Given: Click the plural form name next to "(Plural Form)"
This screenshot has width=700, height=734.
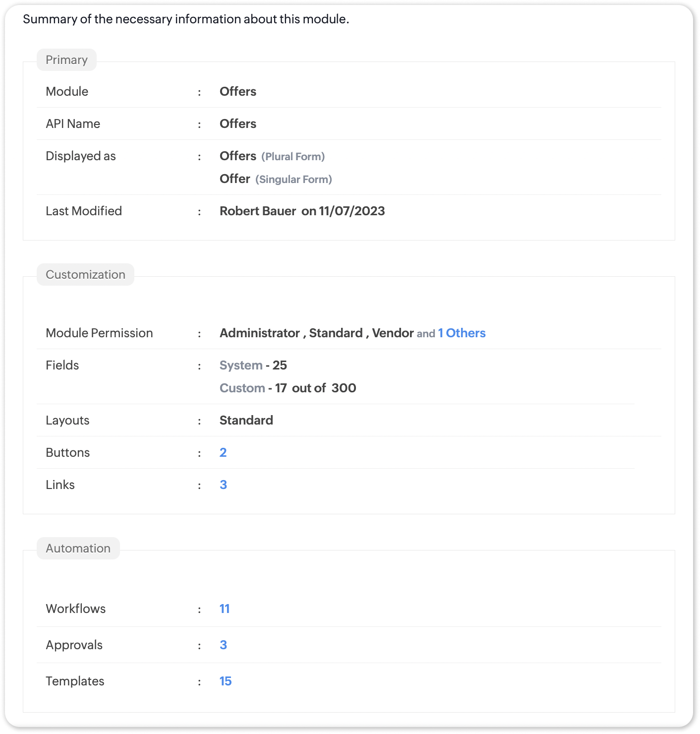Looking at the screenshot, I should click(x=238, y=156).
